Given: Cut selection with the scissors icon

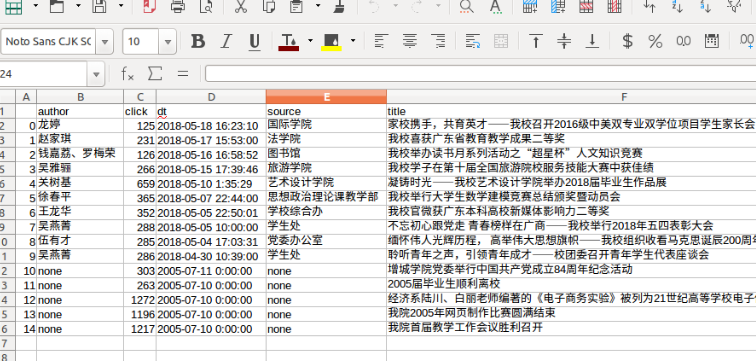Looking at the screenshot, I should click(240, 6).
